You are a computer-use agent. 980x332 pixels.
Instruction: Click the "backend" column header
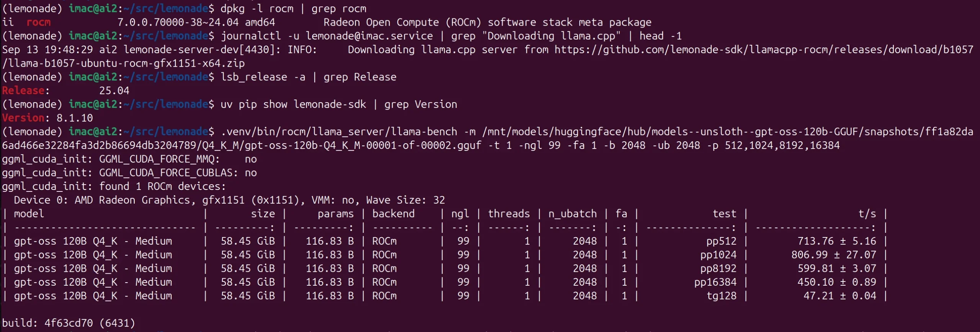click(x=393, y=214)
